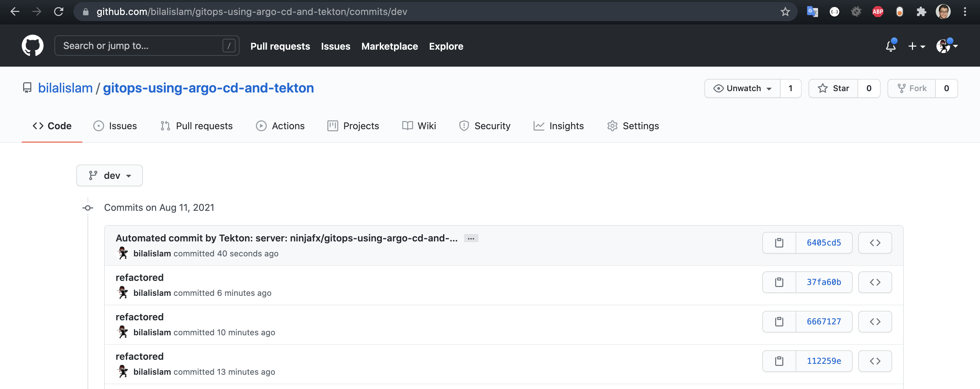
Task: Open Explore in the top navigation
Action: (x=446, y=46)
